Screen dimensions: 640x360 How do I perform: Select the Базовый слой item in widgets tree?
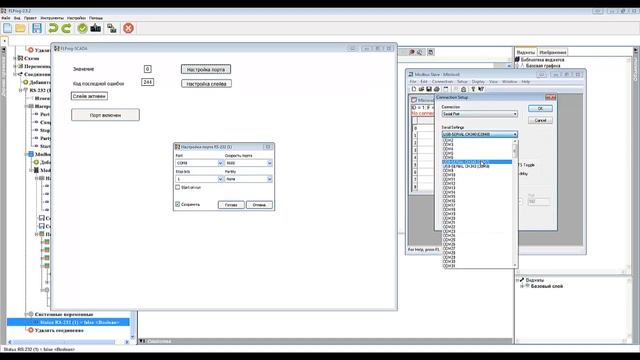pos(547,287)
